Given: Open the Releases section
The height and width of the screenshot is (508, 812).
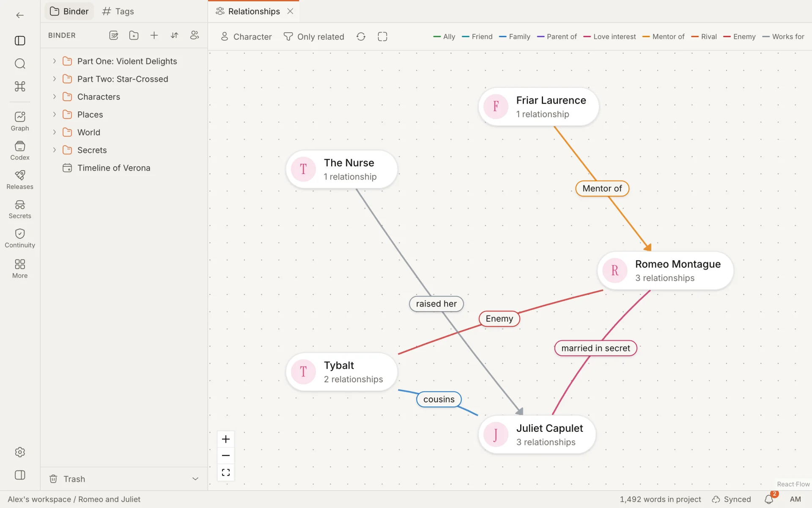Looking at the screenshot, I should pyautogui.click(x=20, y=180).
